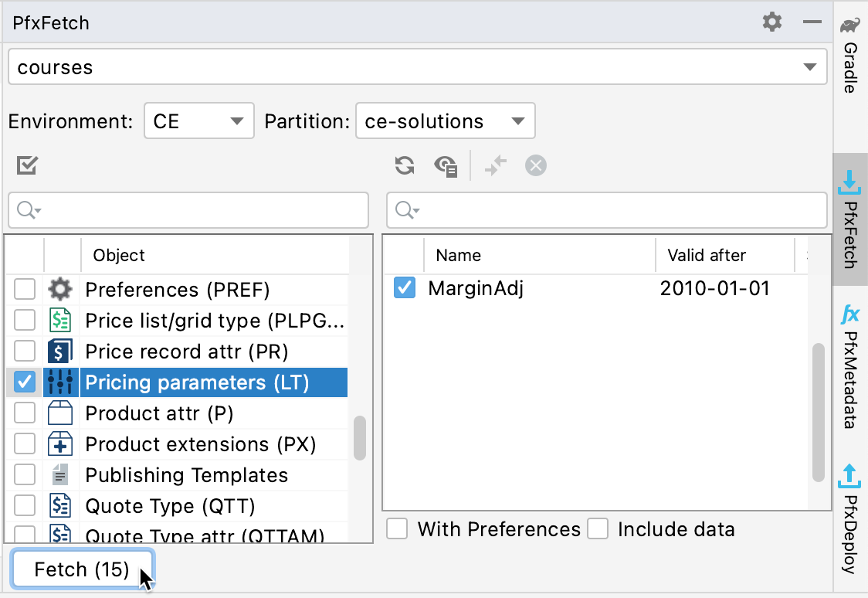Click the preview-with-details eye icon
This screenshot has width=868, height=598.
[445, 165]
